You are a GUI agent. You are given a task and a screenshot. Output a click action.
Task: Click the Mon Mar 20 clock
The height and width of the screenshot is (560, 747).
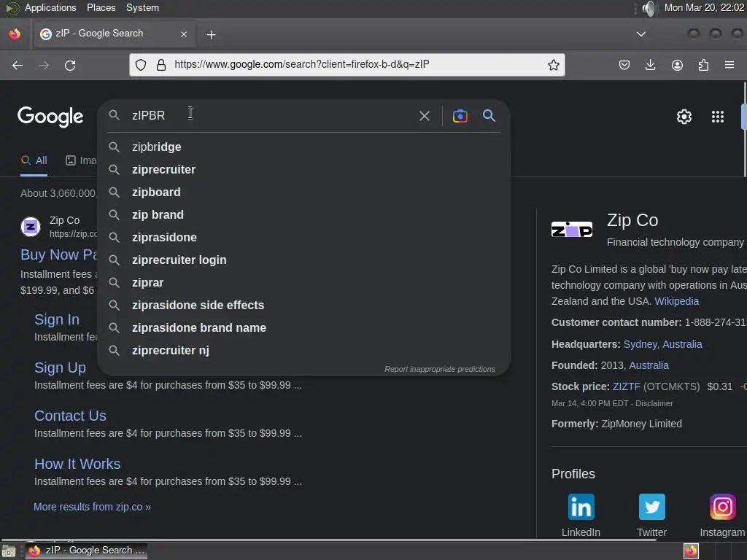[x=704, y=7]
